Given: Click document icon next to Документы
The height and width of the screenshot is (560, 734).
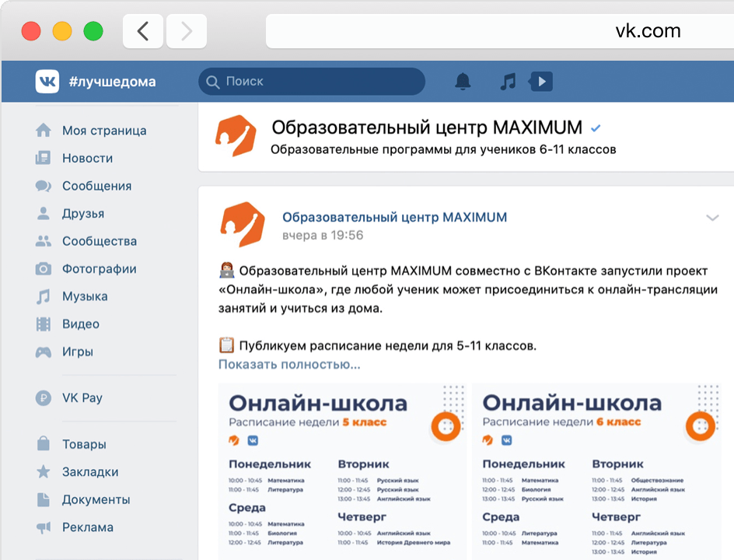Looking at the screenshot, I should point(43,499).
